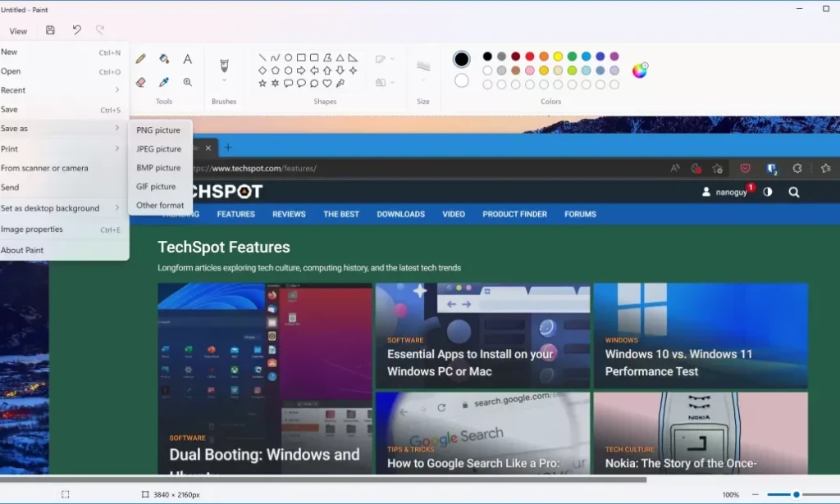Click the Undo arrow icon
The image size is (840, 504).
[76, 30]
